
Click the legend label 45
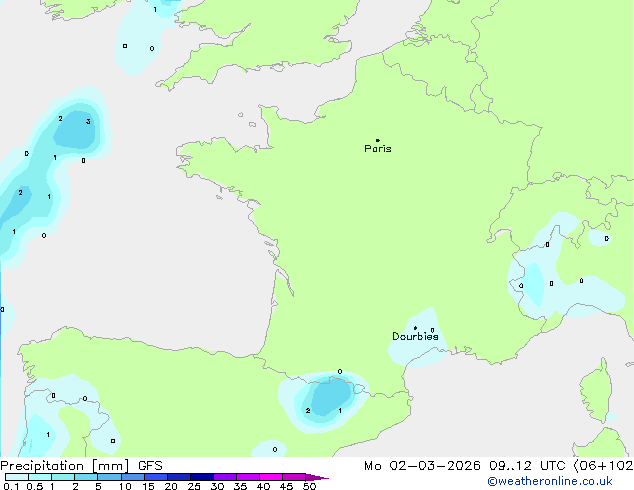point(286,486)
